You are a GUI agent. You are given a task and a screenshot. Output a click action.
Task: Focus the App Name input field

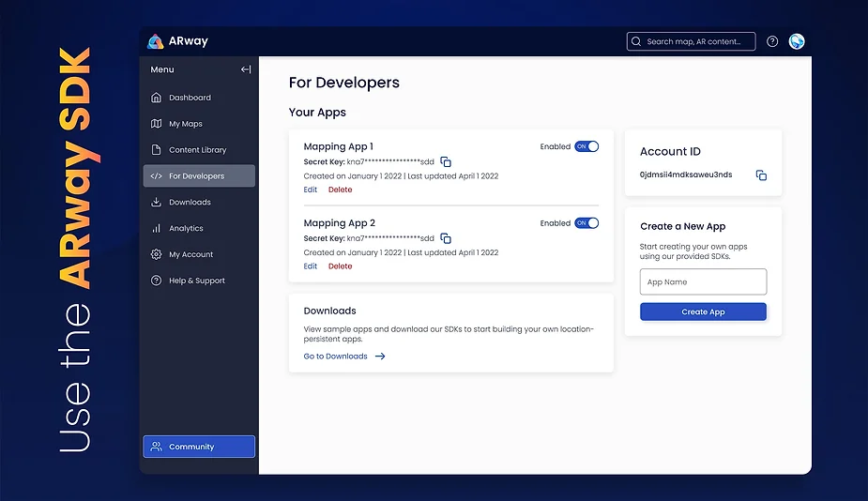click(703, 281)
